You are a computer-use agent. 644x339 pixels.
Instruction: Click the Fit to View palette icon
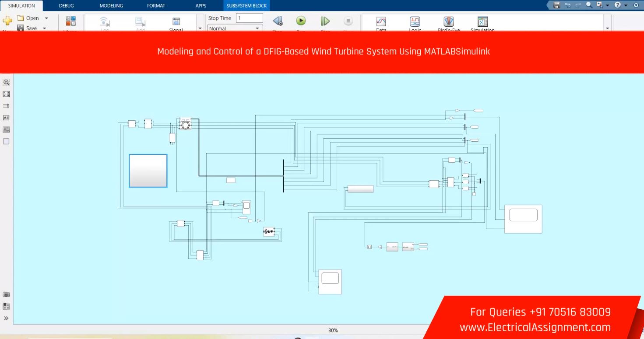6,94
